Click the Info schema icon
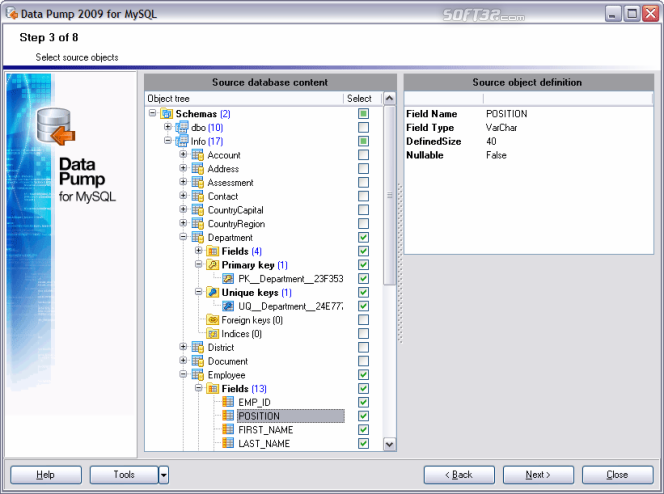This screenshot has height=494, width=664. tap(182, 141)
